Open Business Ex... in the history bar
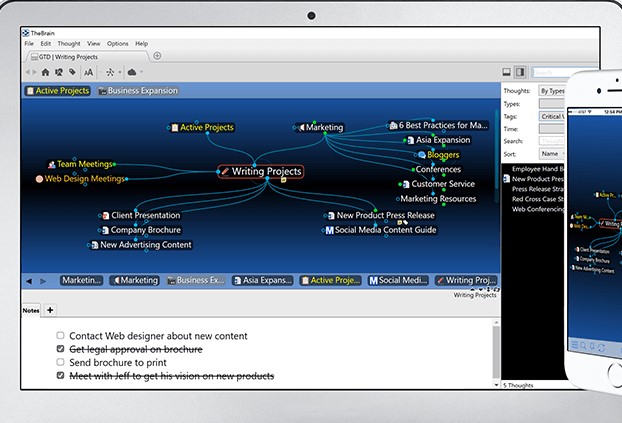The width and height of the screenshot is (622, 423). (x=196, y=281)
